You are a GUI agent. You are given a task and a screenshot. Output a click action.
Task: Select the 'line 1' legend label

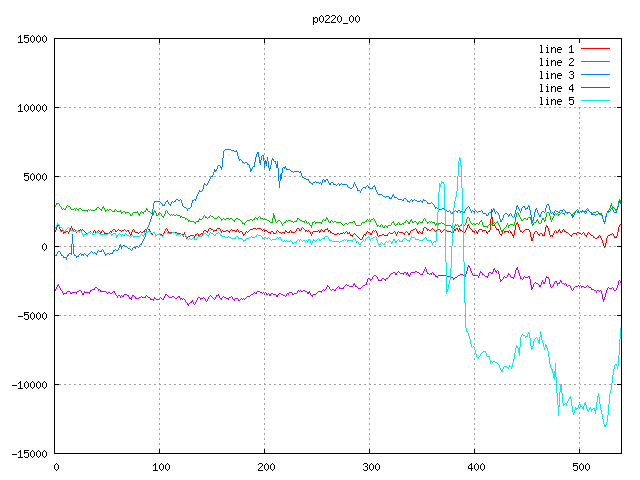coord(557,49)
